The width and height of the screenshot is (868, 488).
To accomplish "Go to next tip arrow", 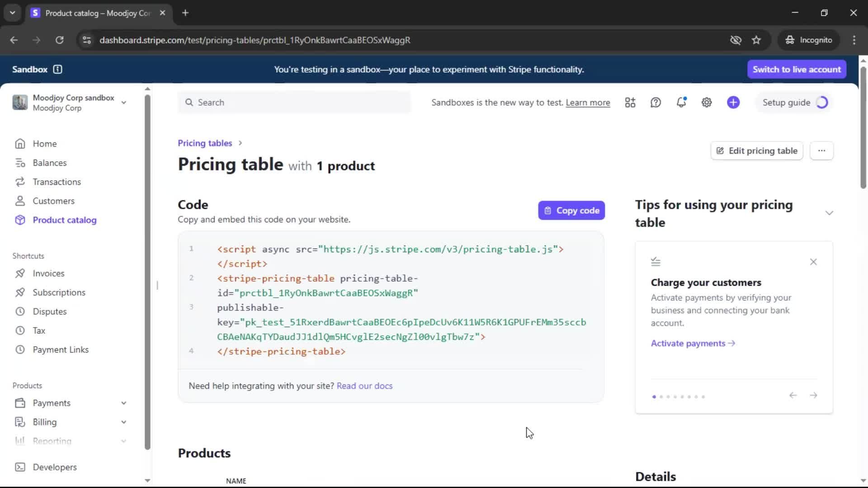I will tap(813, 395).
